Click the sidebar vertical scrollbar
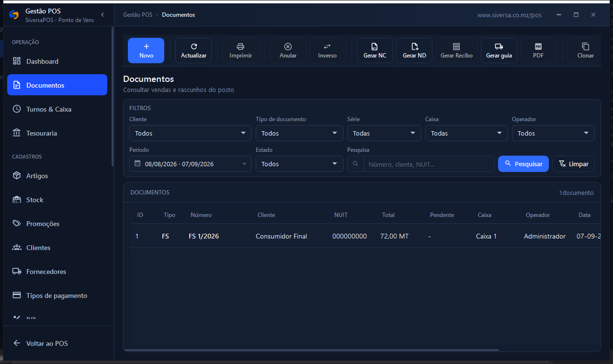This screenshot has height=364, width=613. coord(113,96)
